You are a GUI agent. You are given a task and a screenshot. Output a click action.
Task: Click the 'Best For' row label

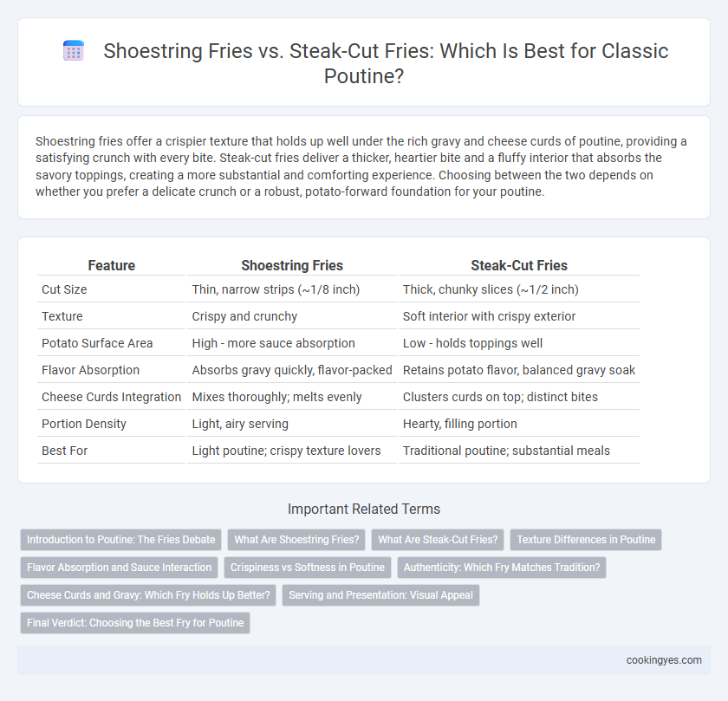[64, 451]
